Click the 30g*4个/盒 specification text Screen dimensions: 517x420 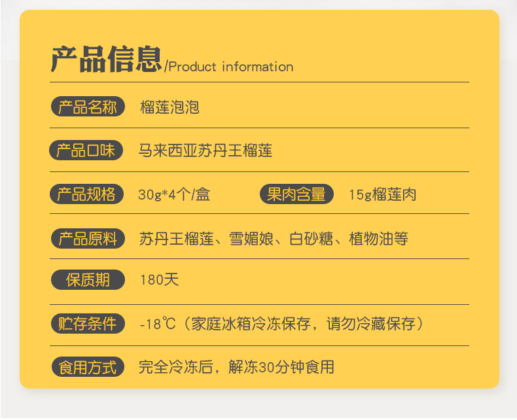click(x=174, y=194)
